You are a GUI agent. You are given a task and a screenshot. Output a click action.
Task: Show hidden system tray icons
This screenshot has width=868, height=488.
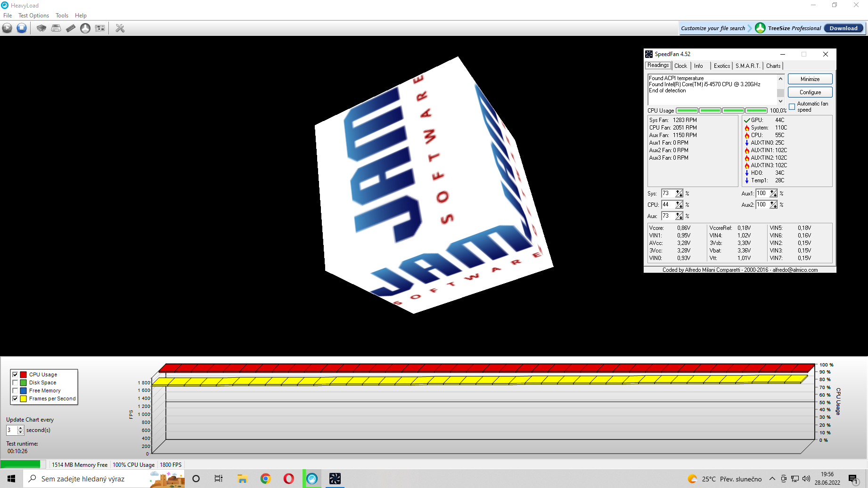tap(772, 479)
